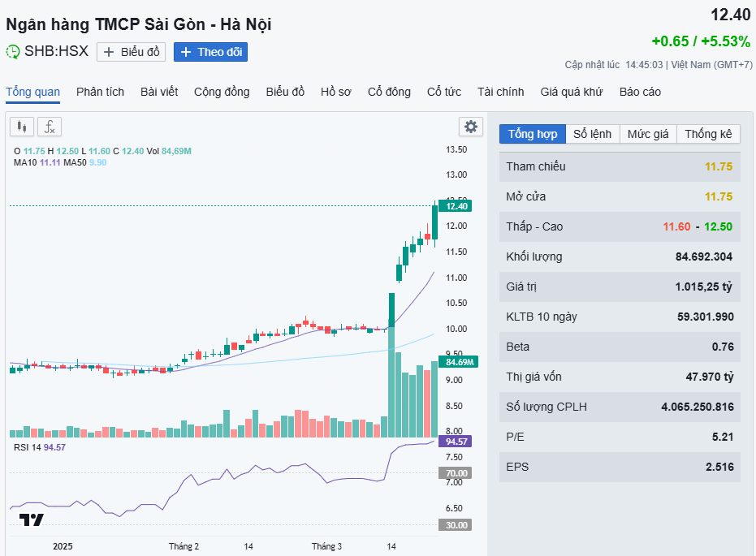Click the 84.69M volume axis label

(x=456, y=362)
